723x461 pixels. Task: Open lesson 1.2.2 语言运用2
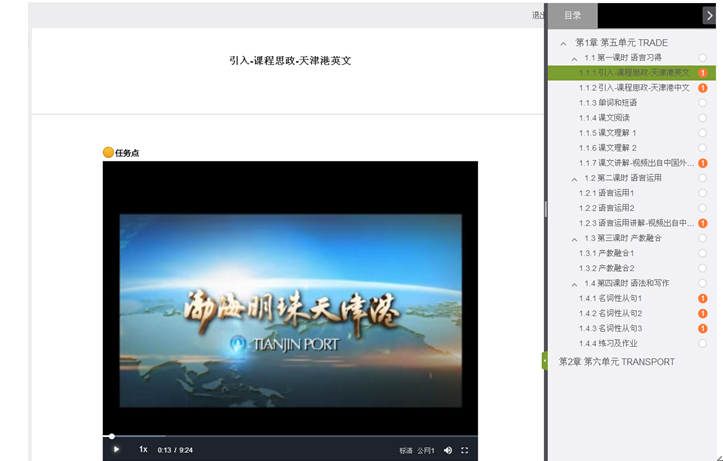click(x=607, y=208)
